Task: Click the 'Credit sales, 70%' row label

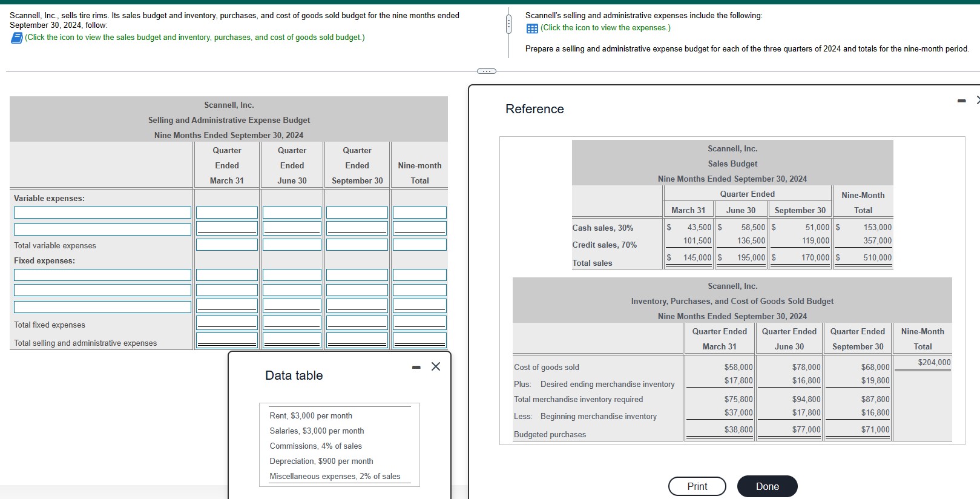Action: point(605,245)
